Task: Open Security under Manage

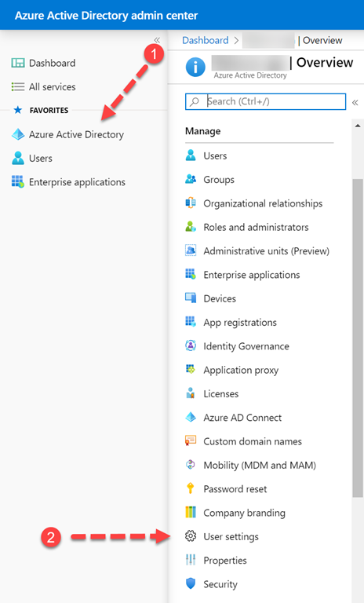Action: 220,584
